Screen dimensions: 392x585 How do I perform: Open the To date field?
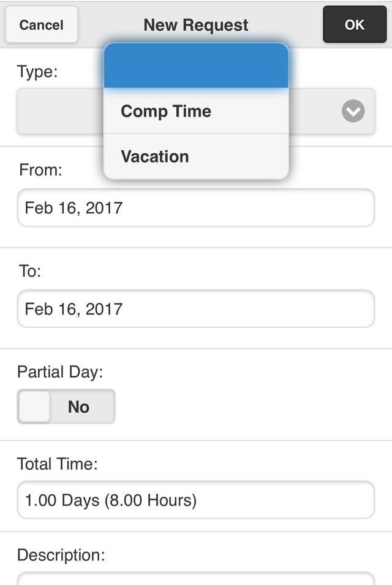coord(195,309)
